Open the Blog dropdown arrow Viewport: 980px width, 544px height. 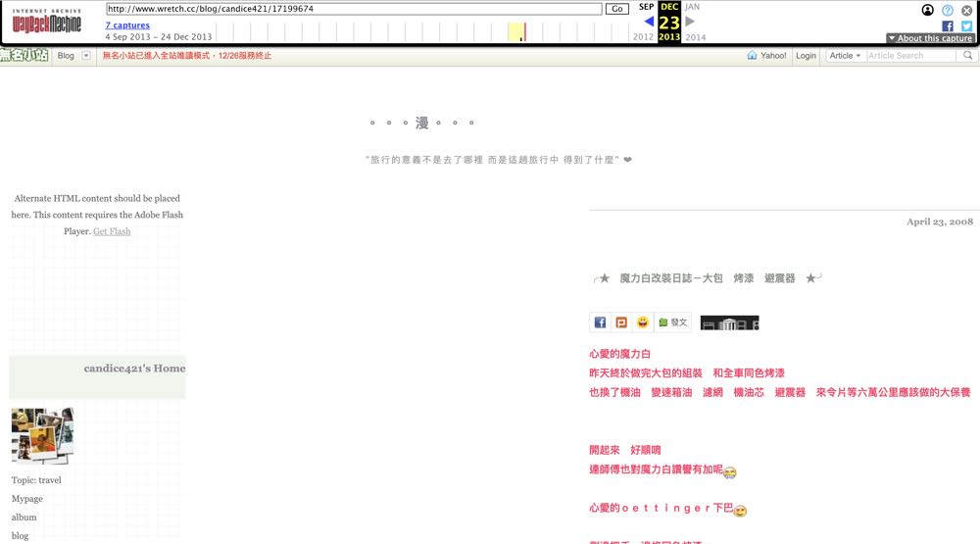[x=86, y=56]
